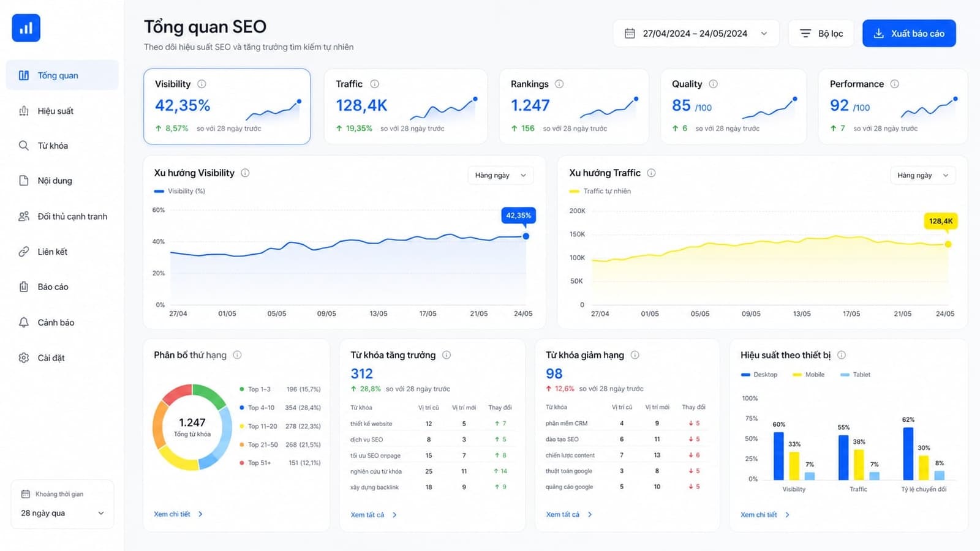Click the calendar icon in date range
Viewport: 980px width, 551px height.
point(630,34)
